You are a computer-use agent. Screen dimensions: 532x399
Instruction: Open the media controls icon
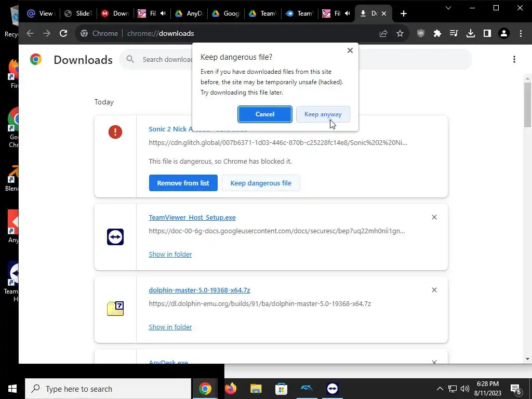[x=454, y=33]
